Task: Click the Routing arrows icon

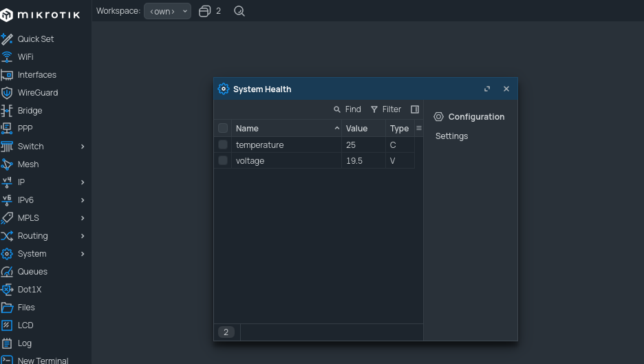Action: tap(7, 236)
